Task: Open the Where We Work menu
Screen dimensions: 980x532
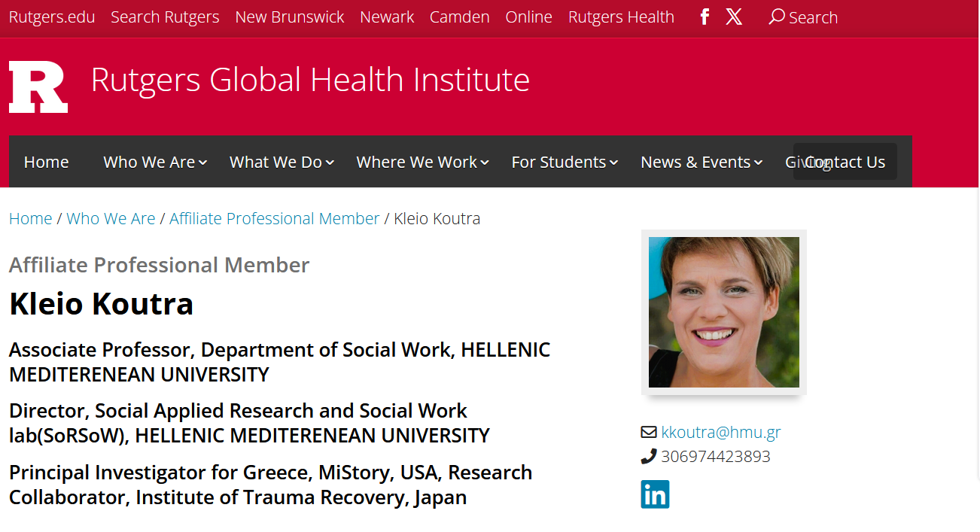Action: 416,162
